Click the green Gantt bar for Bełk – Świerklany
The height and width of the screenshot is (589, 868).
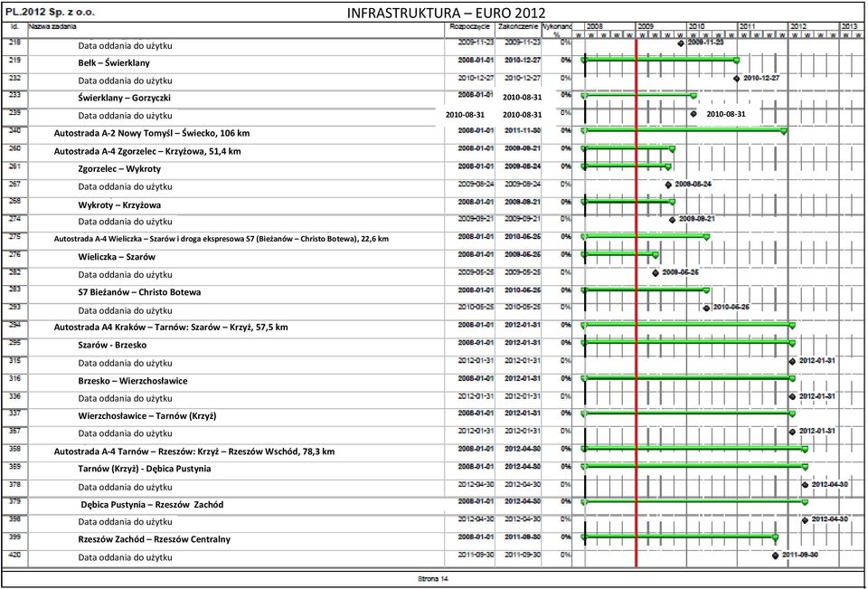click(660, 60)
